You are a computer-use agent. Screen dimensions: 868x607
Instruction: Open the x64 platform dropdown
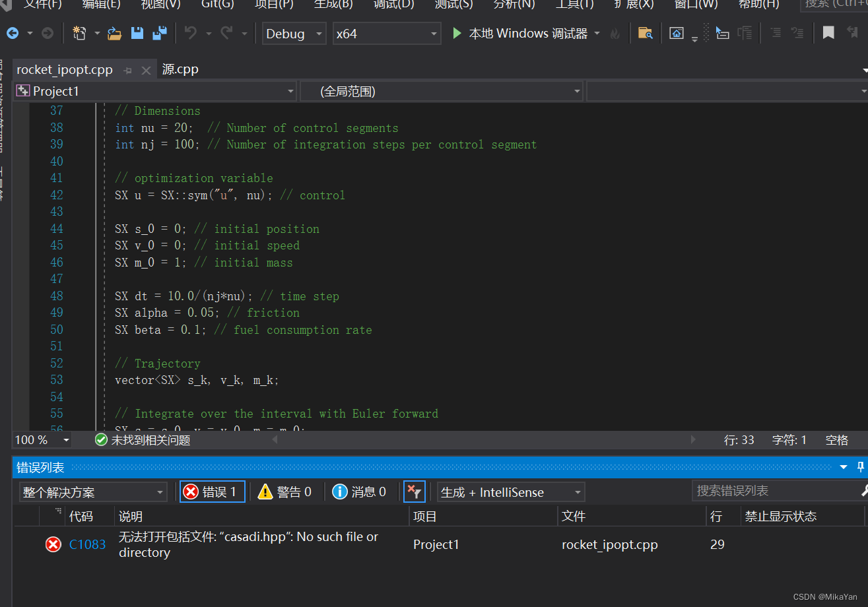tap(386, 33)
